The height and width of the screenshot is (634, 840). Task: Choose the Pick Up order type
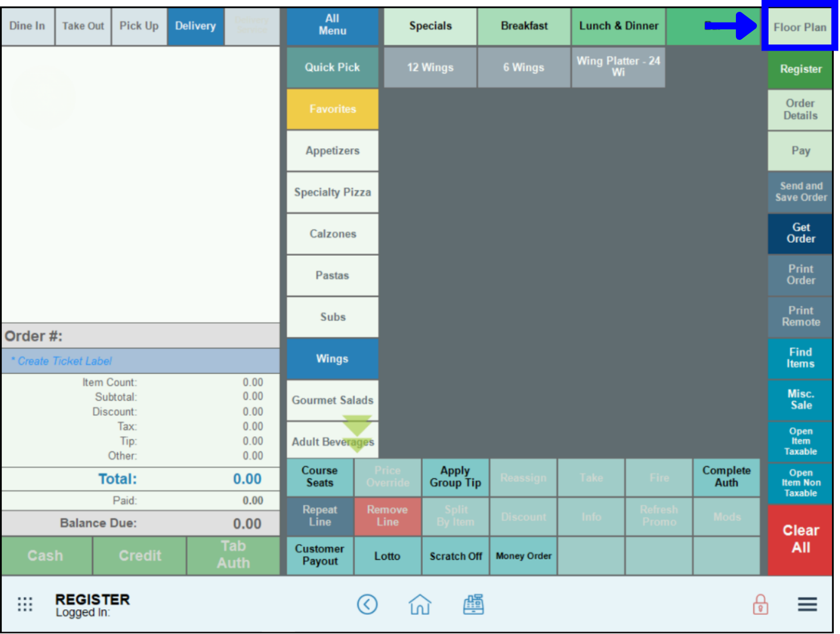click(x=139, y=26)
